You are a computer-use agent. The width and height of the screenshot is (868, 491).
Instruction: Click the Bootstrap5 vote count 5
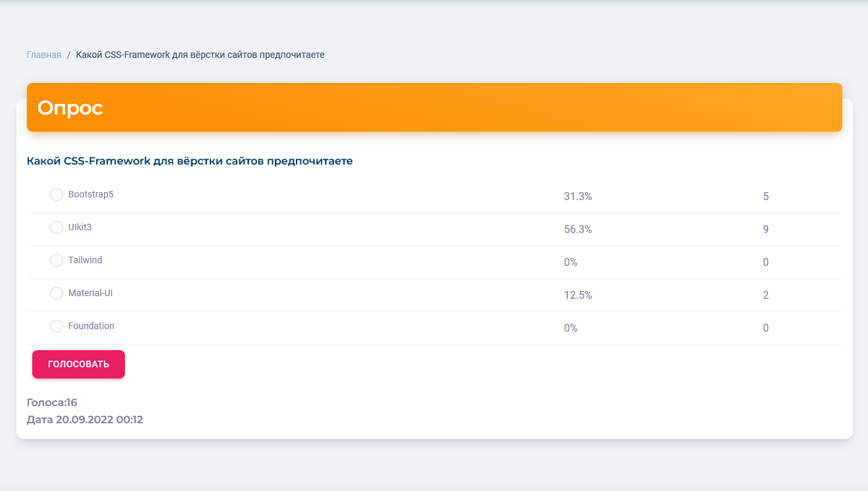[x=766, y=196]
